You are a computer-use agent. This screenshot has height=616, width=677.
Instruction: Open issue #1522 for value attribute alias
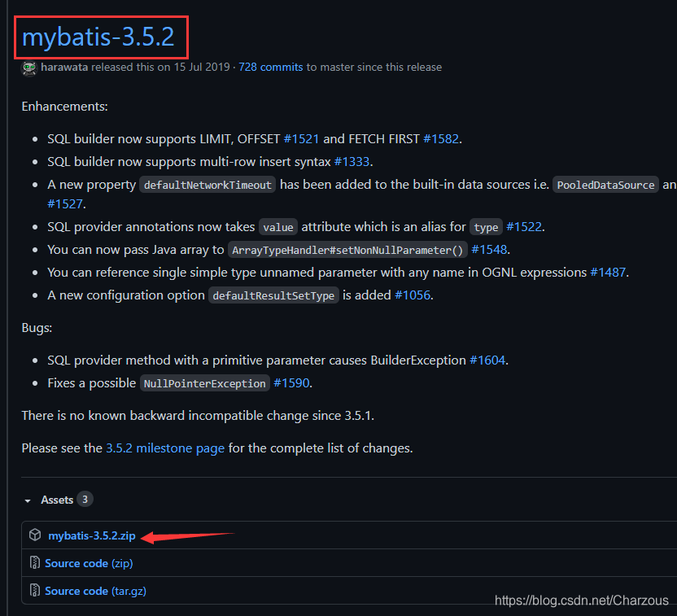pyautogui.click(x=524, y=226)
